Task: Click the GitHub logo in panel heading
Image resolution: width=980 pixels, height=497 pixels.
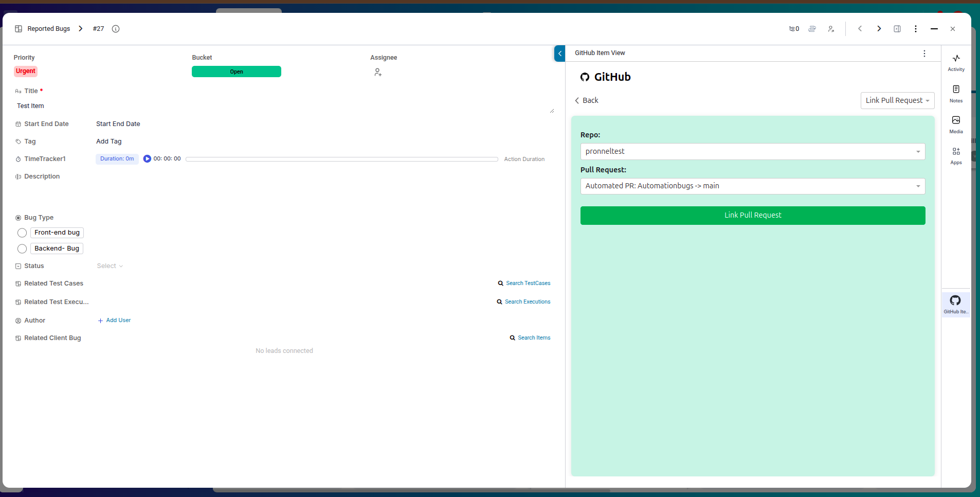Action: [585, 77]
